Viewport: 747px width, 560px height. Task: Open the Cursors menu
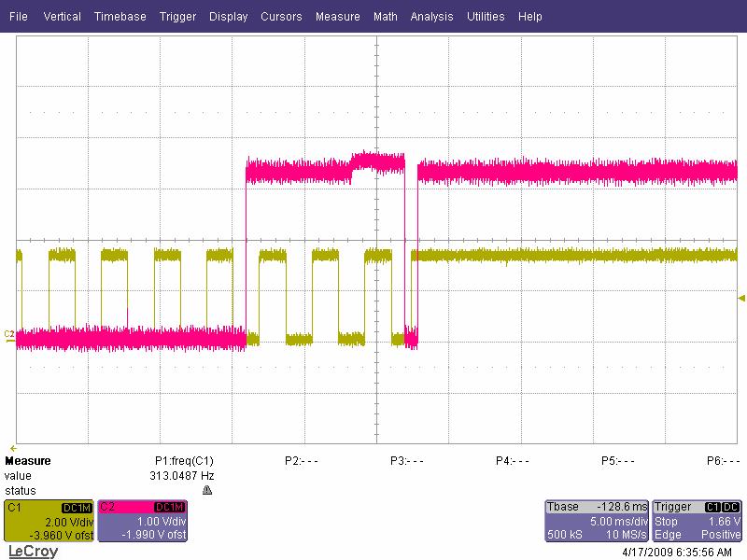click(x=281, y=16)
